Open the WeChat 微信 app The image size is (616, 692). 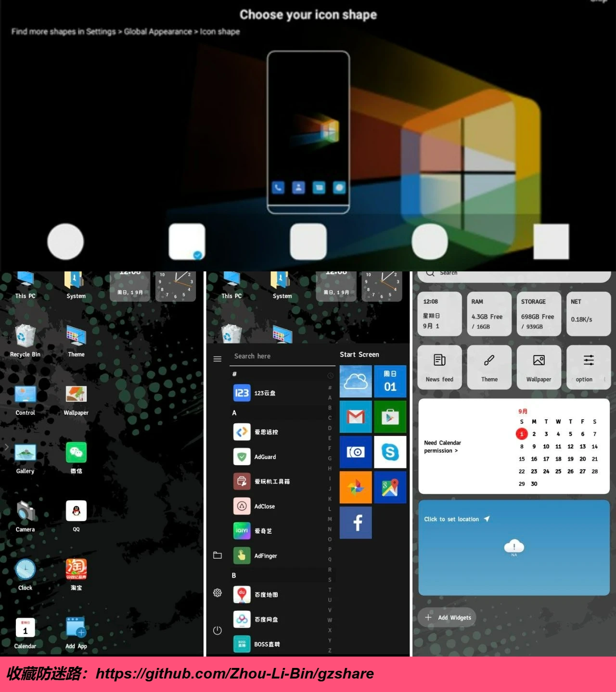76,458
